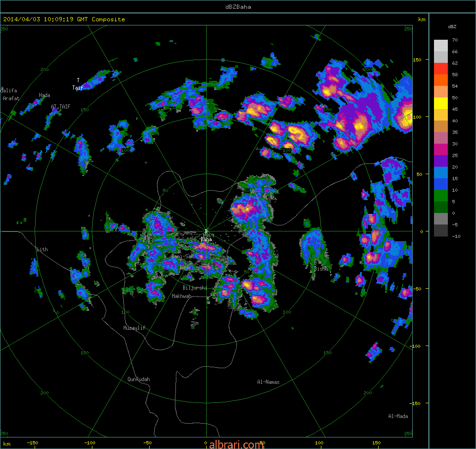The width and height of the screenshot is (476, 449).
Task: Pick the bright green 5–10 dBZ legend swatch
Action: (441, 196)
